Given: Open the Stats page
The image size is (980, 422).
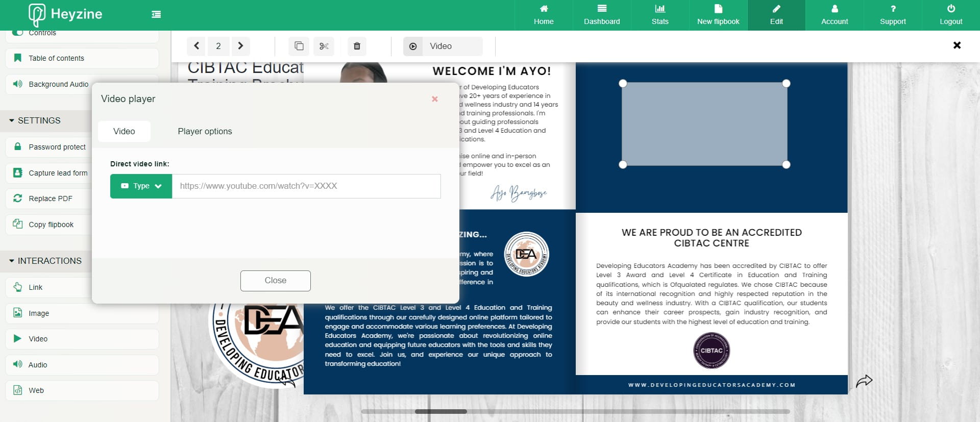Looking at the screenshot, I should (x=660, y=15).
